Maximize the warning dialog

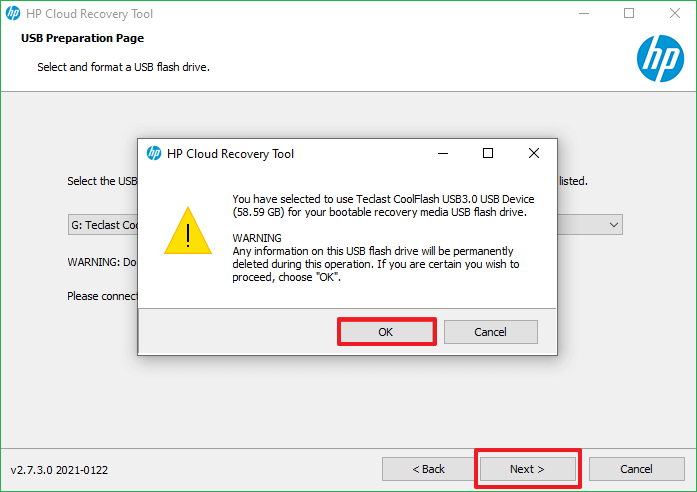[x=488, y=154]
